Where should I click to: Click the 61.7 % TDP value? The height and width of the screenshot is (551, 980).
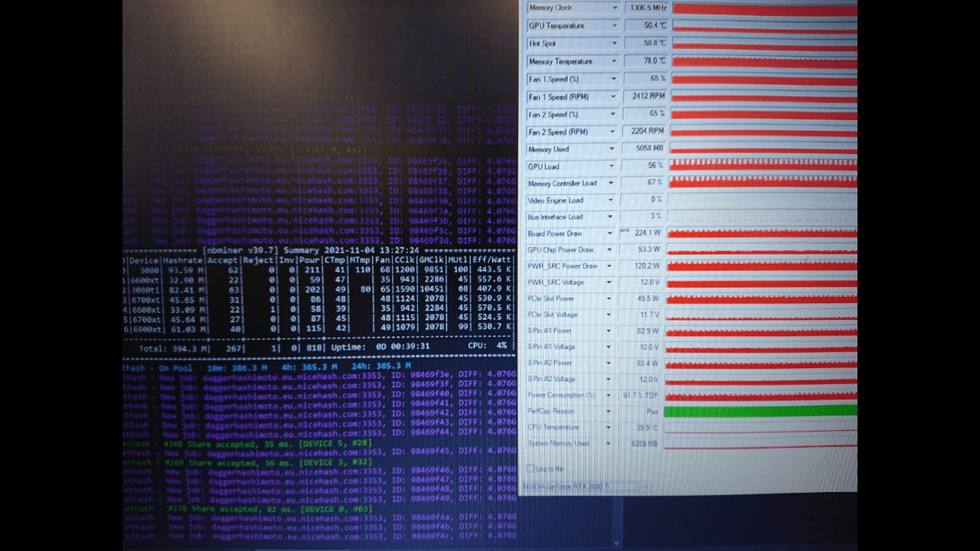641,395
